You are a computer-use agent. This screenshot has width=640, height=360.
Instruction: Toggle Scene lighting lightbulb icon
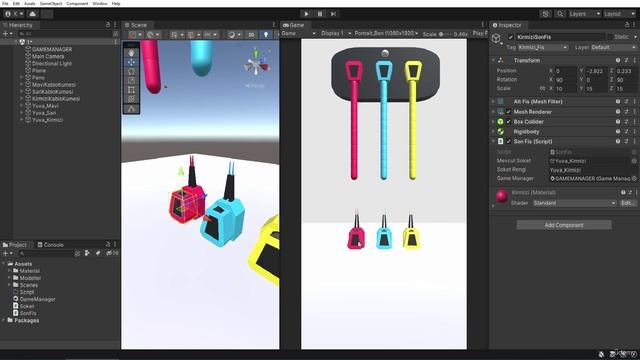pos(266,35)
